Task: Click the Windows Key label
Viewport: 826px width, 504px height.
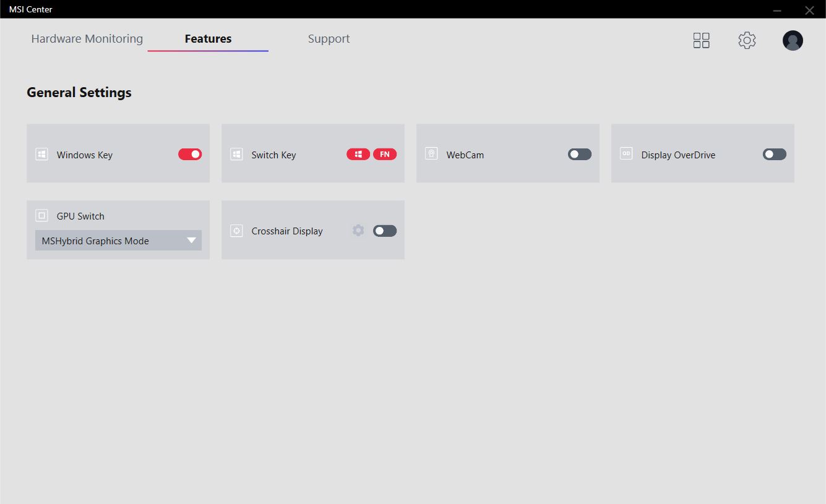Action: pos(85,155)
